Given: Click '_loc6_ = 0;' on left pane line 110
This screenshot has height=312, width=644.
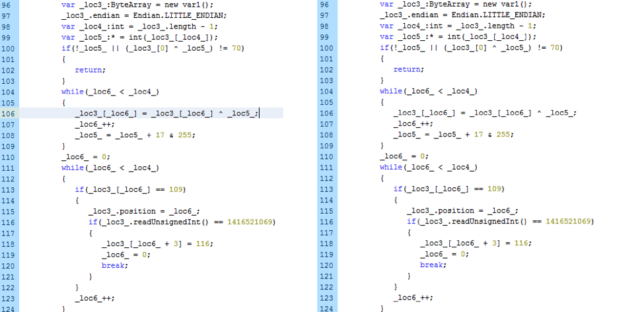Looking at the screenshot, I should point(86,156).
